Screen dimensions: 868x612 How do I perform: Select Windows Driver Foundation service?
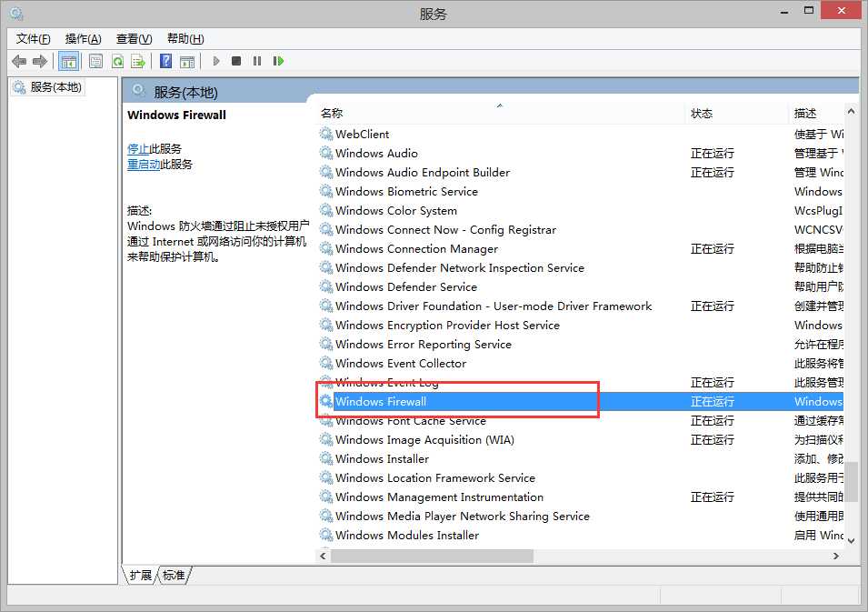pyautogui.click(x=580, y=306)
